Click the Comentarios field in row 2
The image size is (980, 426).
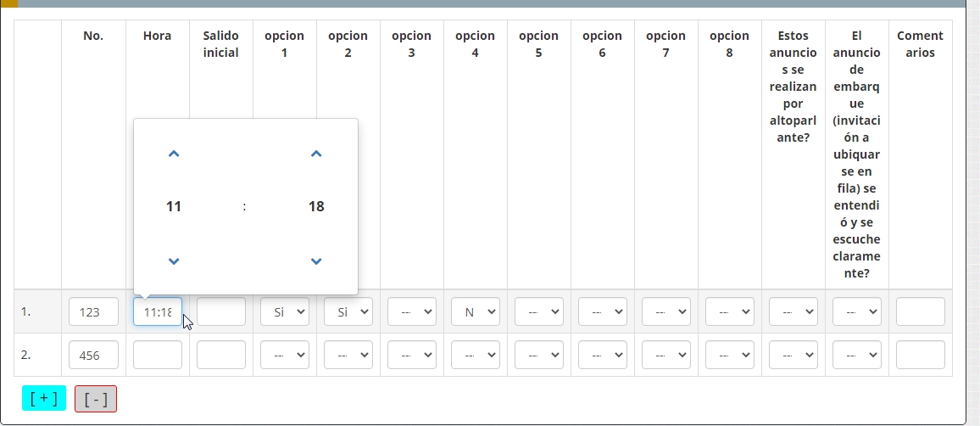[921, 355]
